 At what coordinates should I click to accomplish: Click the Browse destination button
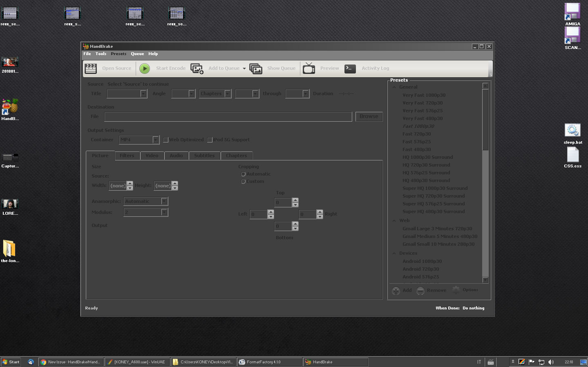point(369,116)
